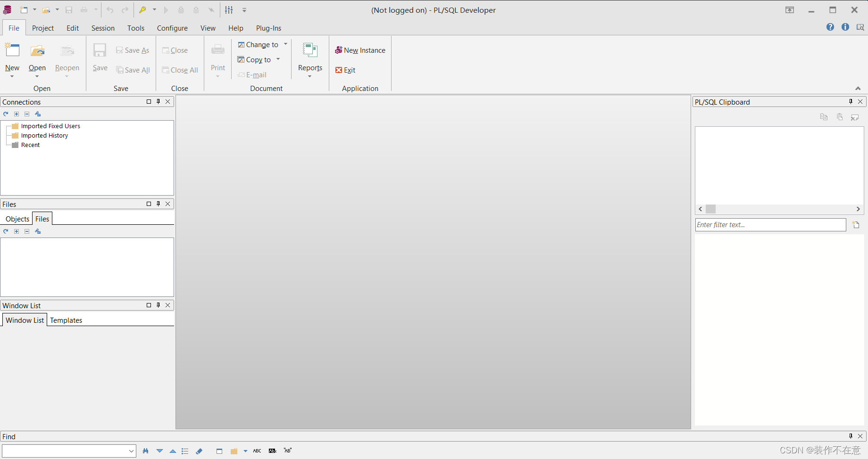This screenshot has height=459, width=868.
Task: Pin the Window List panel
Action: [159, 305]
